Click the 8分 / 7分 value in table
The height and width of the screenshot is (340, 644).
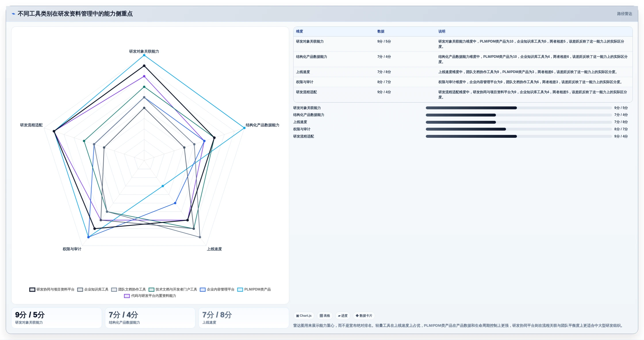point(384,82)
